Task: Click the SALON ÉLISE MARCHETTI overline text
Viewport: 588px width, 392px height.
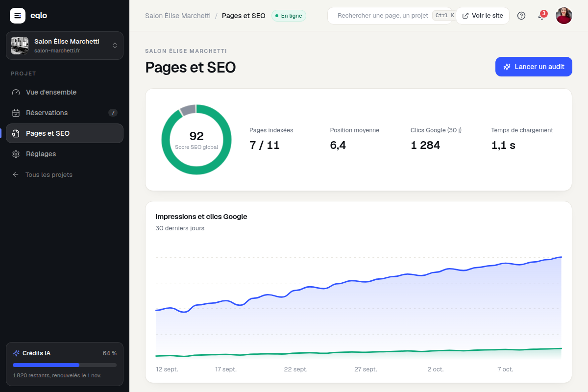Action: (186, 51)
